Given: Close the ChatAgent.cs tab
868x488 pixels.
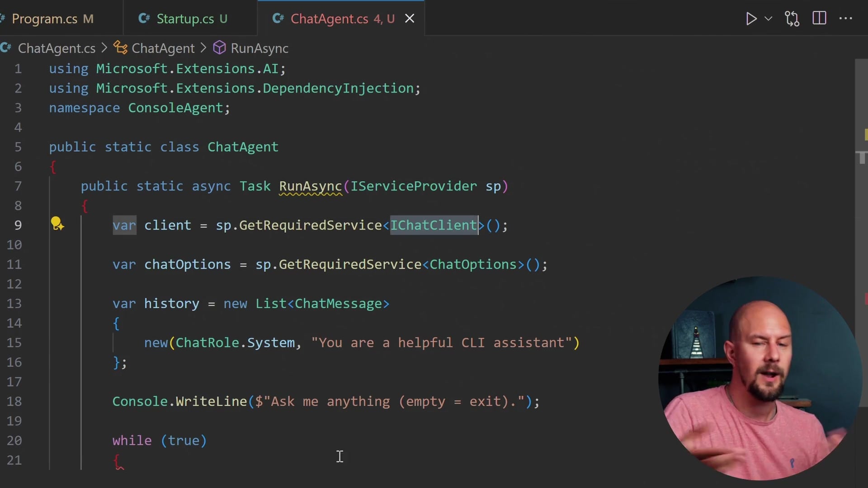Looking at the screenshot, I should pyautogui.click(x=409, y=19).
